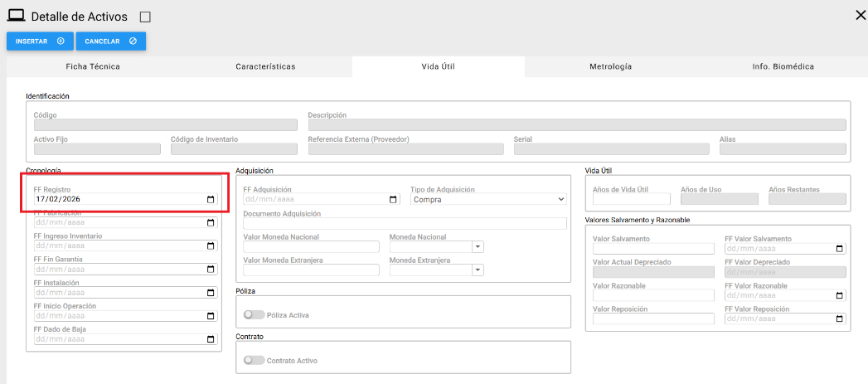Open calendar picker for FF Registro
The height and width of the screenshot is (384, 868).
(x=211, y=200)
